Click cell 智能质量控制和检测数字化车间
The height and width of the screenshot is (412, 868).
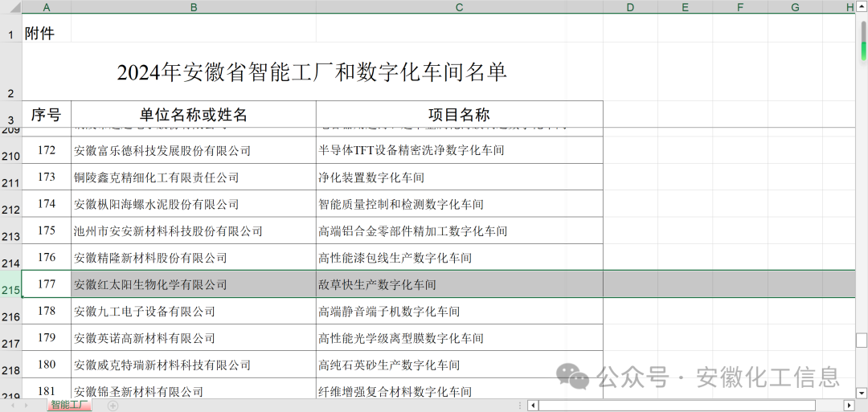pyautogui.click(x=460, y=203)
